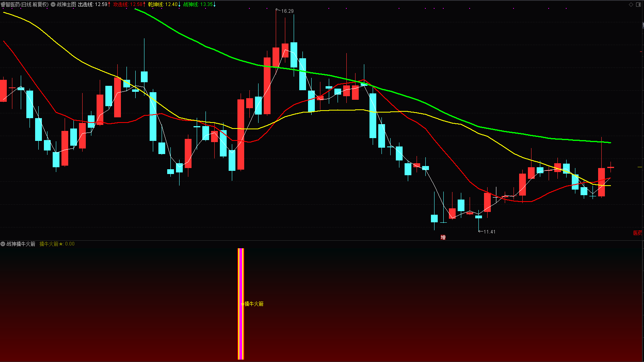The height and width of the screenshot is (362, 644).
Task: Click the 增 marker below the candles
Action: [443, 237]
